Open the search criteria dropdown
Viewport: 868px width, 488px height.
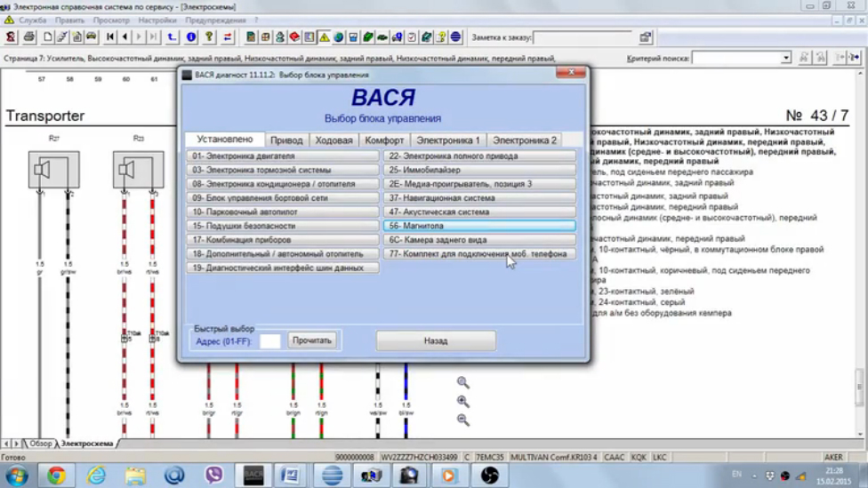pos(785,58)
